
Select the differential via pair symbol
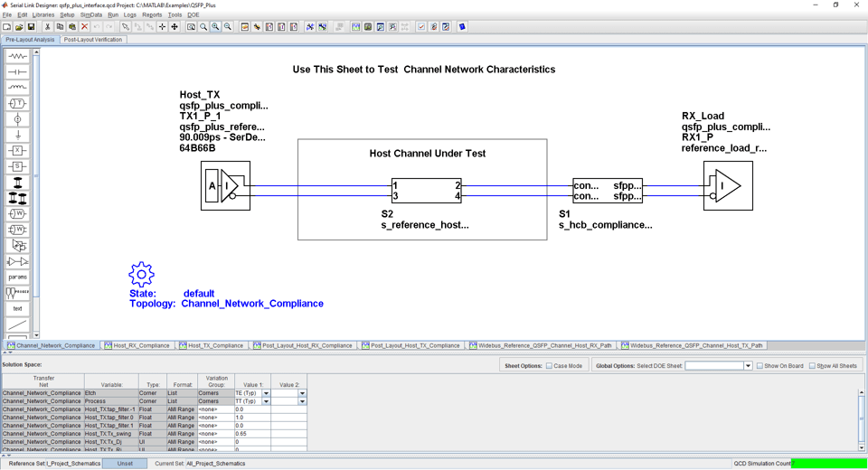click(x=18, y=198)
